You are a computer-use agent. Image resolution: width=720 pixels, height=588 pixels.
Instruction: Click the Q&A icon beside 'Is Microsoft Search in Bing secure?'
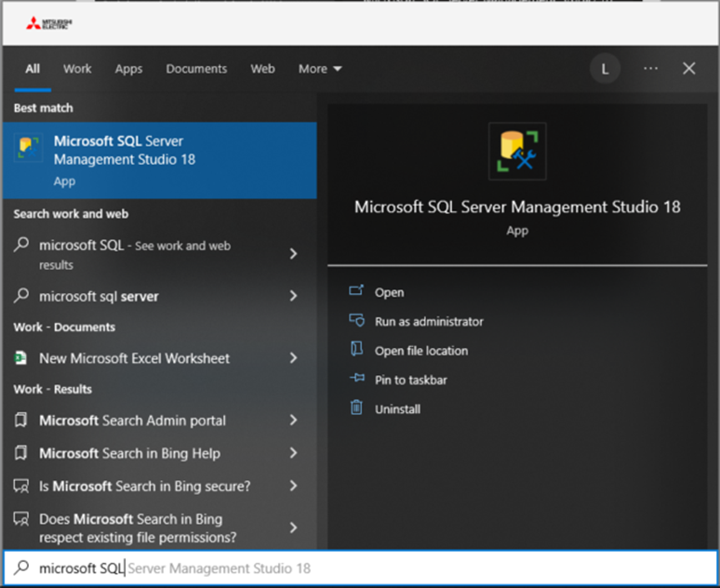pos(21,486)
